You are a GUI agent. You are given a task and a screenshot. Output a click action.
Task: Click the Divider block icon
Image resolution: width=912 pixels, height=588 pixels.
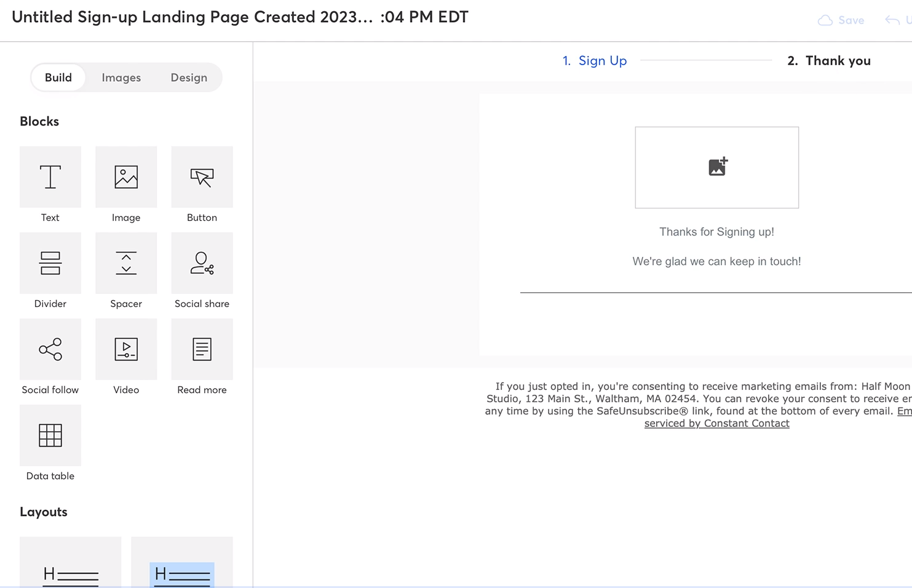(50, 263)
